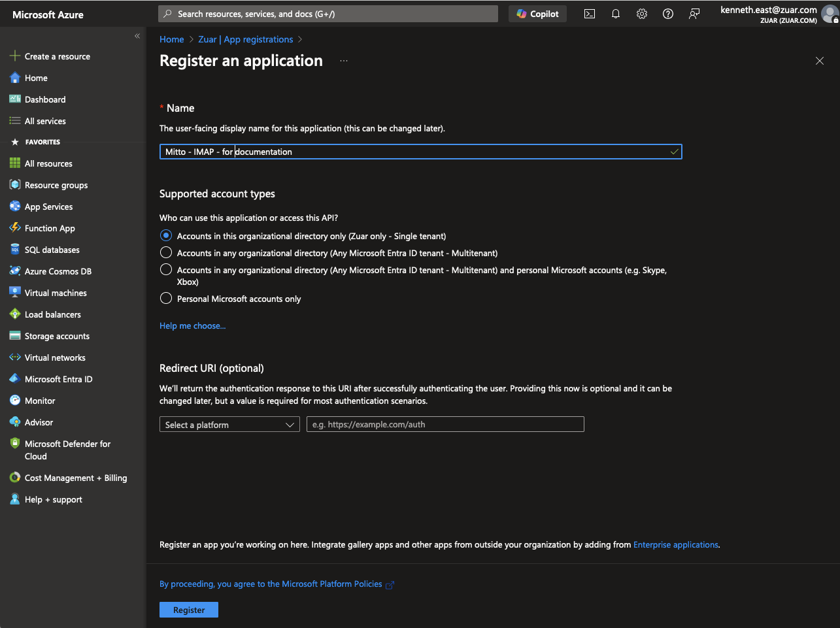
Task: Click the Favorites star header
Action: 36,142
